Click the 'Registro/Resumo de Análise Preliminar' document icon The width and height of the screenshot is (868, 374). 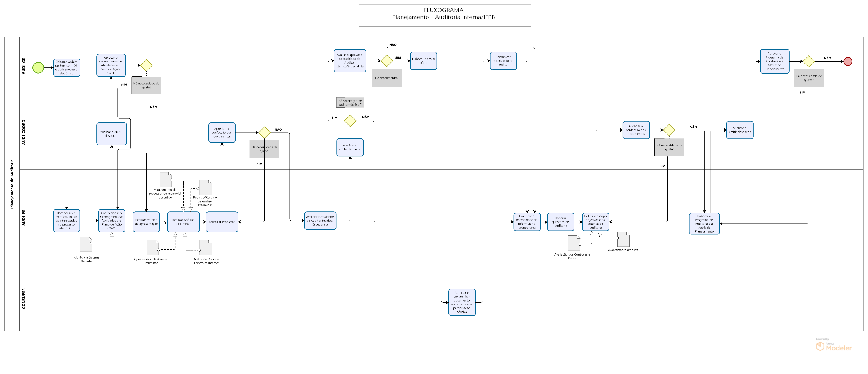coord(205,187)
